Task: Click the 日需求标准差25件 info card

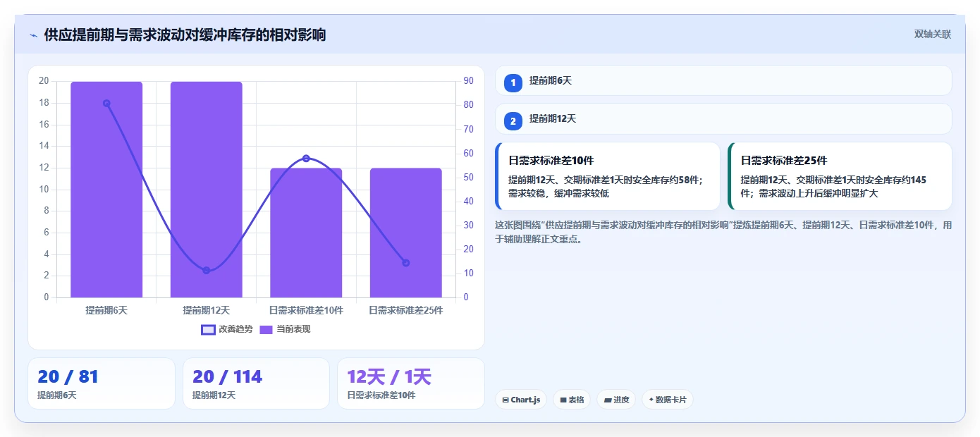Action: coord(840,176)
